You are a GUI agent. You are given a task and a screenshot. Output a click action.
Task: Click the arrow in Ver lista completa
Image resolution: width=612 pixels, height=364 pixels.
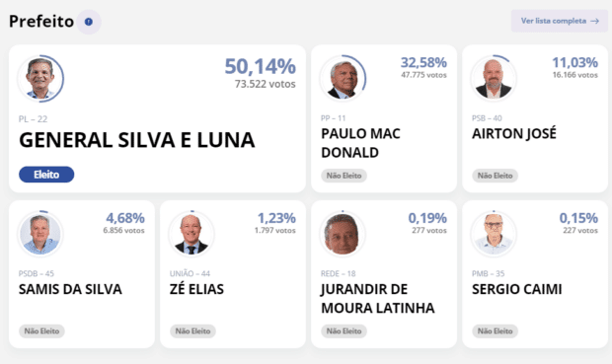pyautogui.click(x=595, y=21)
